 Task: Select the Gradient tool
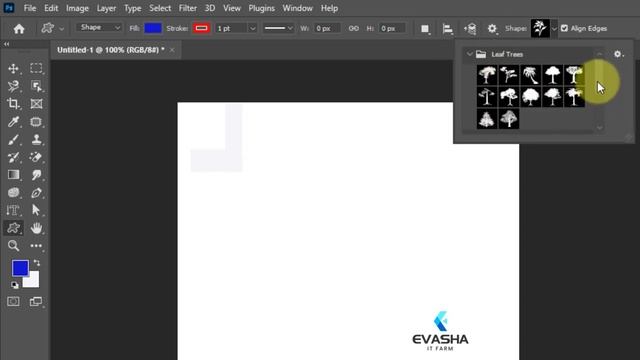click(13, 175)
